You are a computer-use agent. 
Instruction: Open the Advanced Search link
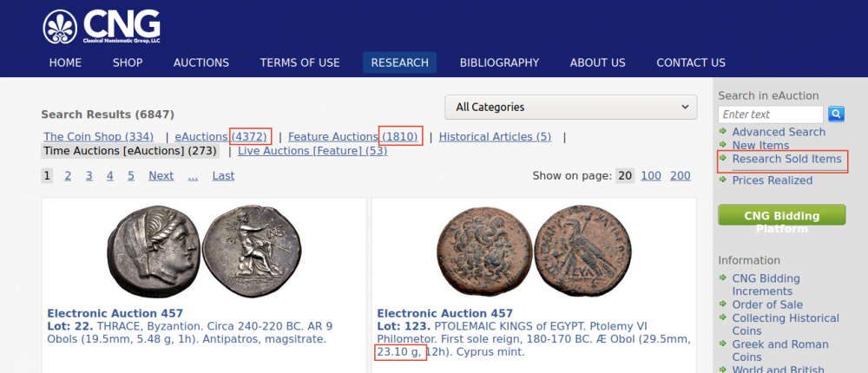coord(779,132)
